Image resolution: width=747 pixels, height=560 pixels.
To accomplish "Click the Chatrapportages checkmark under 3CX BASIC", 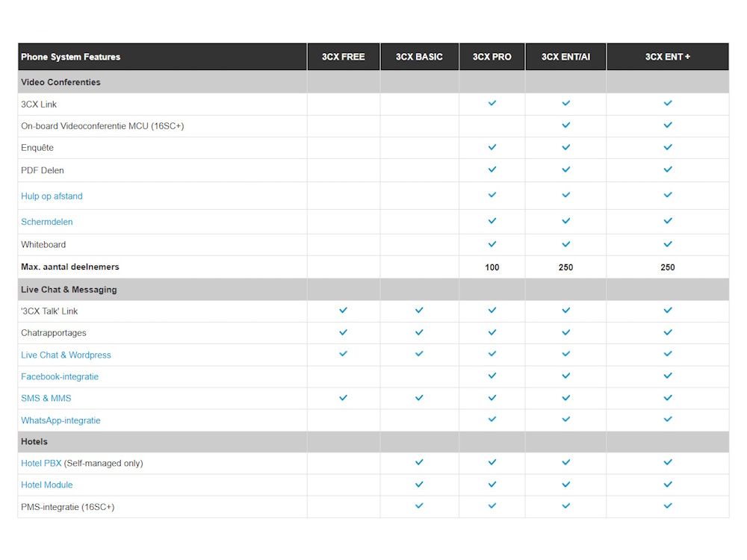I will [x=419, y=332].
